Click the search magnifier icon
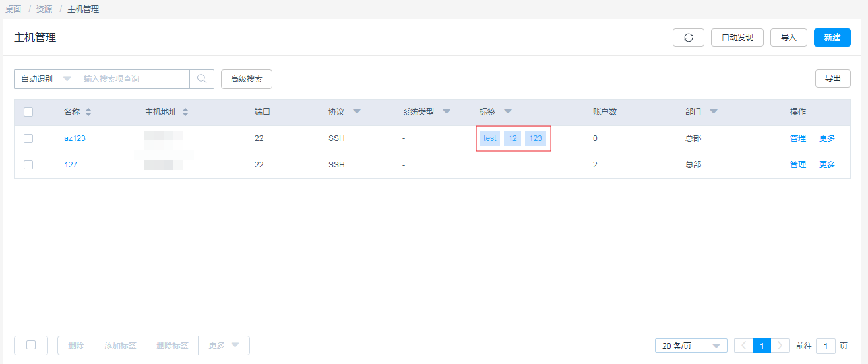Image resolution: width=868 pixels, height=364 pixels. [x=202, y=79]
